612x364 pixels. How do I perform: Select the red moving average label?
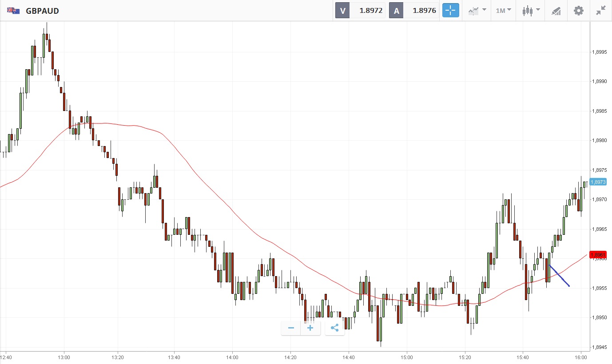point(597,255)
